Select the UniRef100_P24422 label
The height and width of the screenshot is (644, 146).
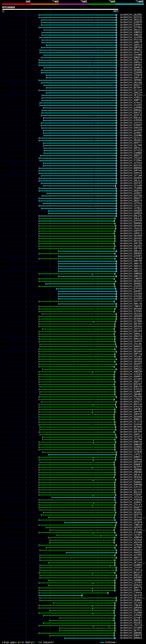pyautogui.click(x=131, y=103)
